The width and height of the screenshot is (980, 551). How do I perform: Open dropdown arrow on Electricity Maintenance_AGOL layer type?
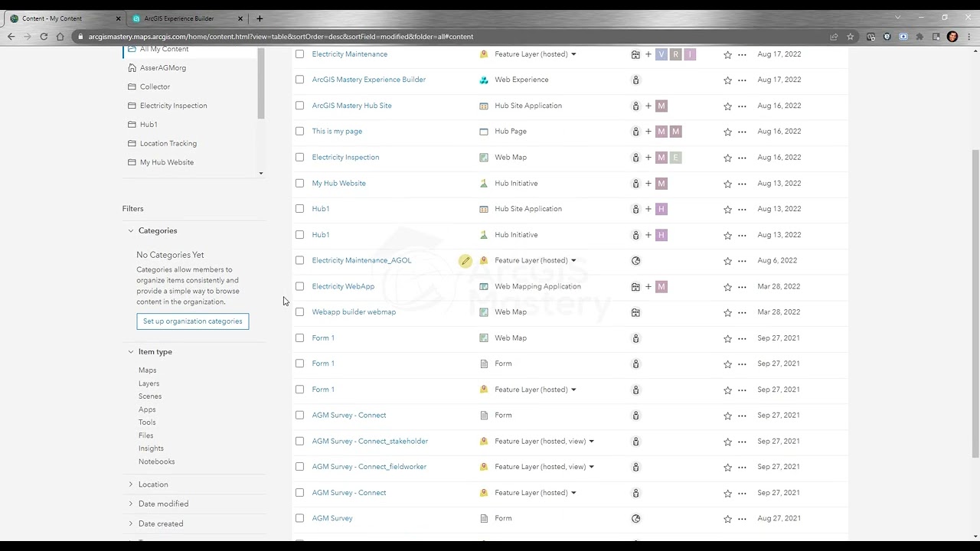[x=573, y=260]
